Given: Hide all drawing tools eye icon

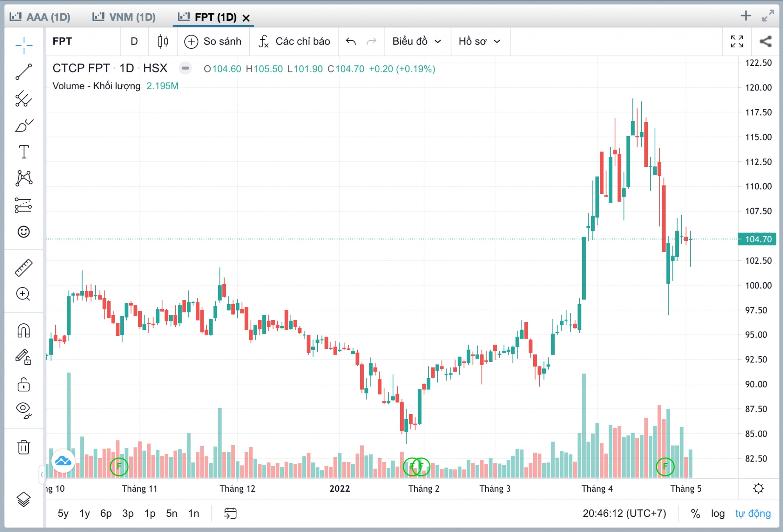Looking at the screenshot, I should [x=24, y=410].
